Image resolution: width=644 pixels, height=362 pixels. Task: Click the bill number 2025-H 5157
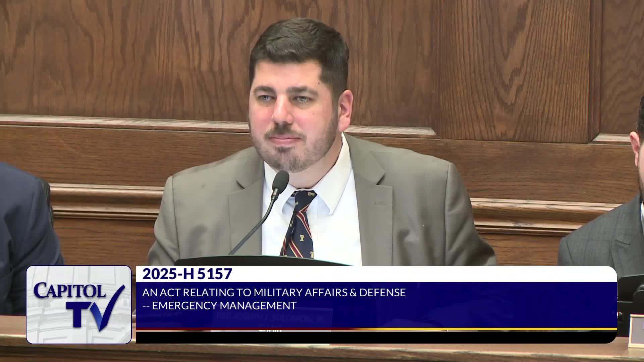[187, 274]
